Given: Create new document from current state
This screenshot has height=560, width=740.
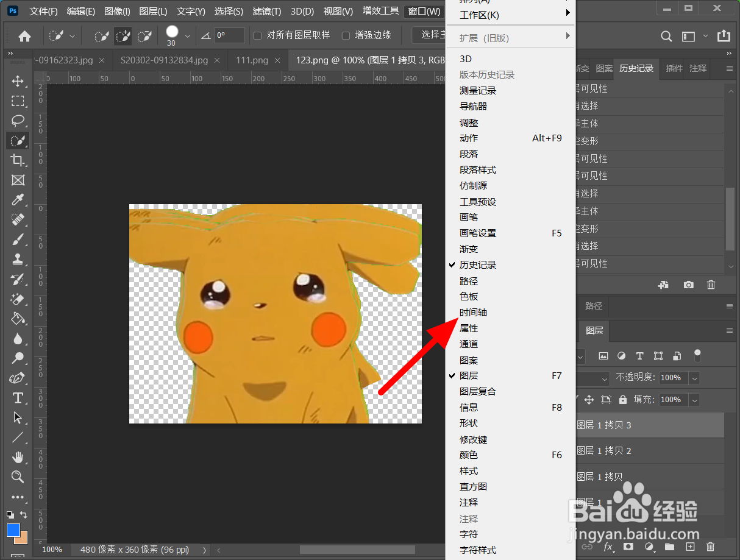Looking at the screenshot, I should 664,285.
